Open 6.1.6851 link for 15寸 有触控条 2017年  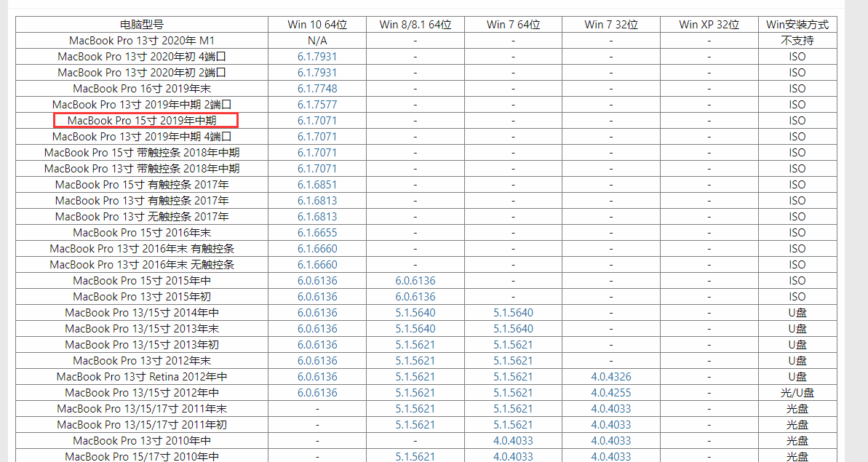(x=317, y=185)
